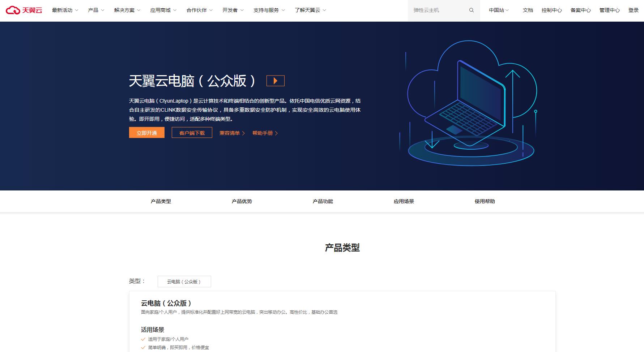Open 管理中心 page
The width and height of the screenshot is (644, 352).
point(610,10)
